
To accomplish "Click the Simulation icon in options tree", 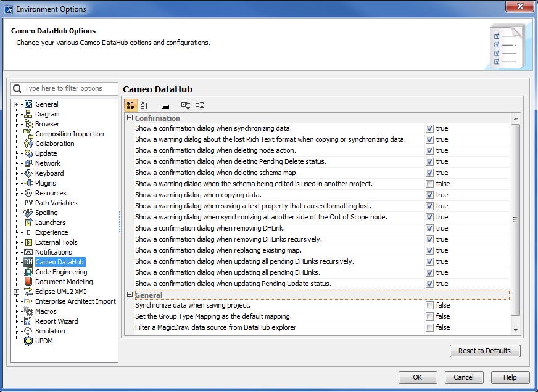I will tap(28, 331).
